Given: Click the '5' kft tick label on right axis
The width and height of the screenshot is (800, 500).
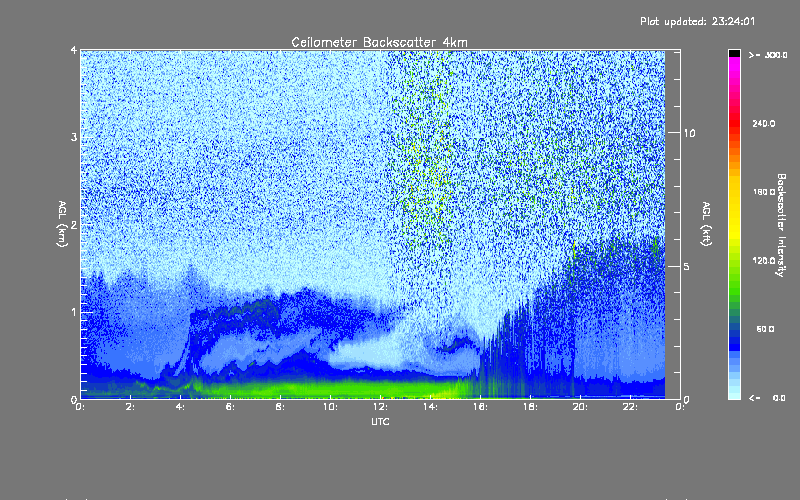Looking at the screenshot, I should click(x=687, y=266).
